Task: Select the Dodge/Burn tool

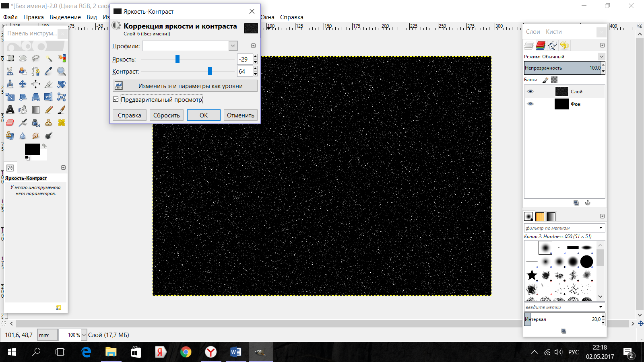Action: click(x=49, y=136)
